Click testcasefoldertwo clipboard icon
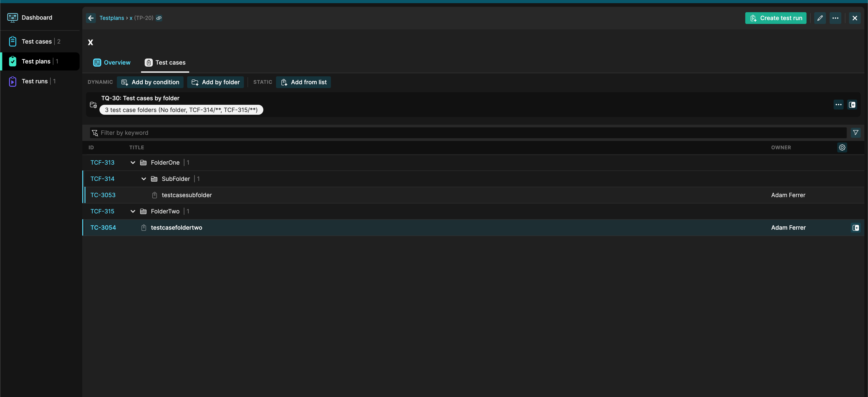This screenshot has height=397, width=868. pyautogui.click(x=144, y=228)
